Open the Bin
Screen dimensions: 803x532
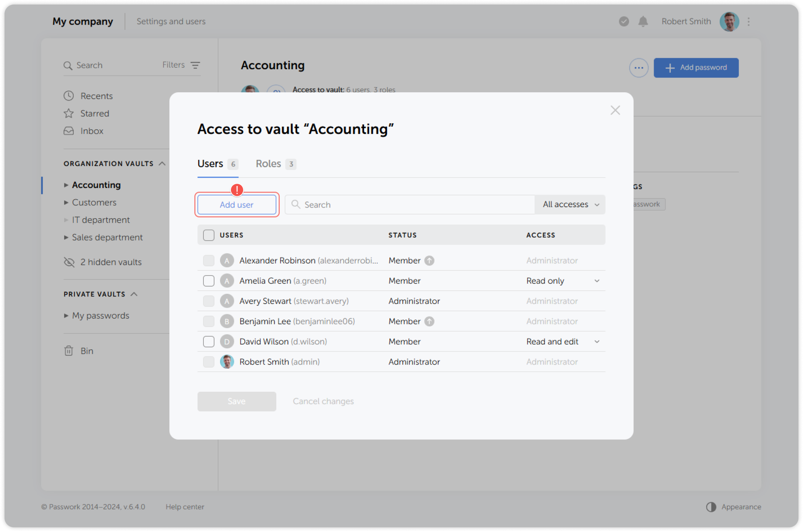point(87,351)
